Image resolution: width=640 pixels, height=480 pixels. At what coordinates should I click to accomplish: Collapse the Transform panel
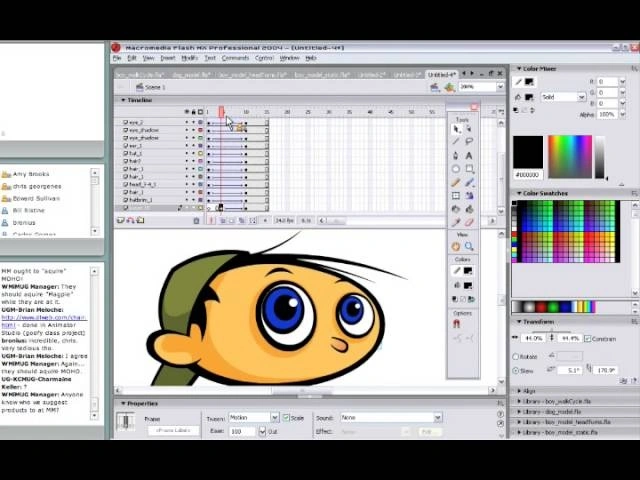point(519,322)
